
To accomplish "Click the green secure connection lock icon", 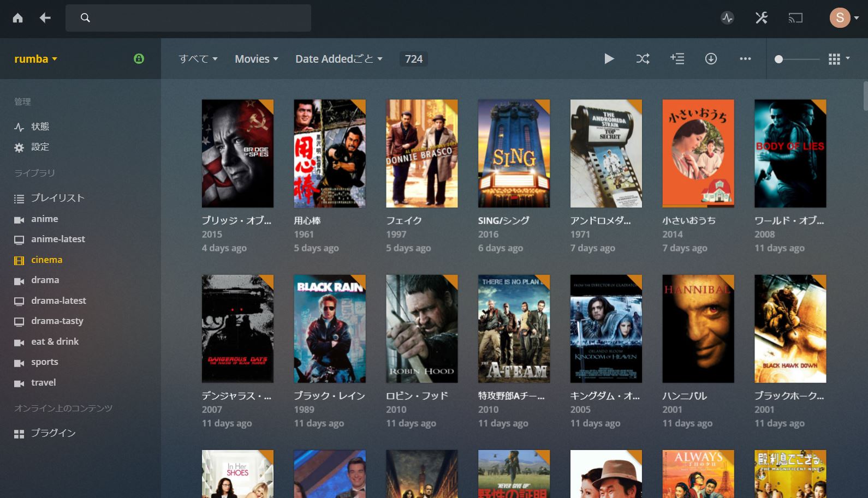I will coord(139,58).
